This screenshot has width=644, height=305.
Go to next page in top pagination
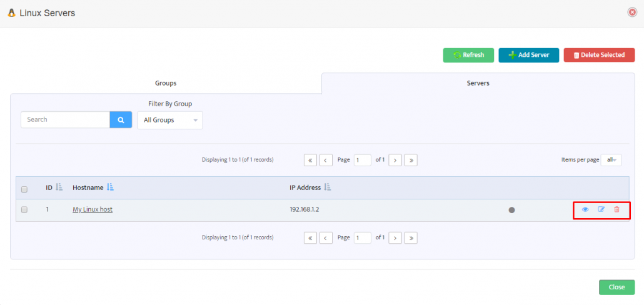[395, 160]
